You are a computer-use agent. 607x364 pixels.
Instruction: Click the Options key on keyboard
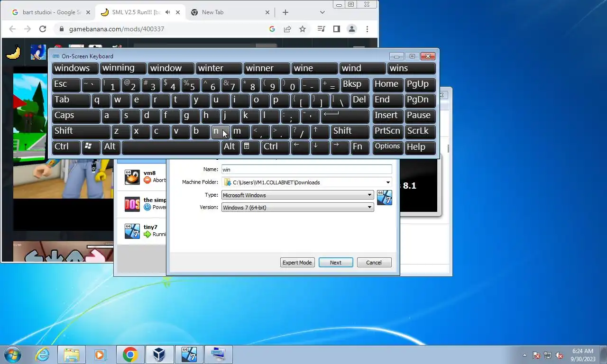(388, 147)
